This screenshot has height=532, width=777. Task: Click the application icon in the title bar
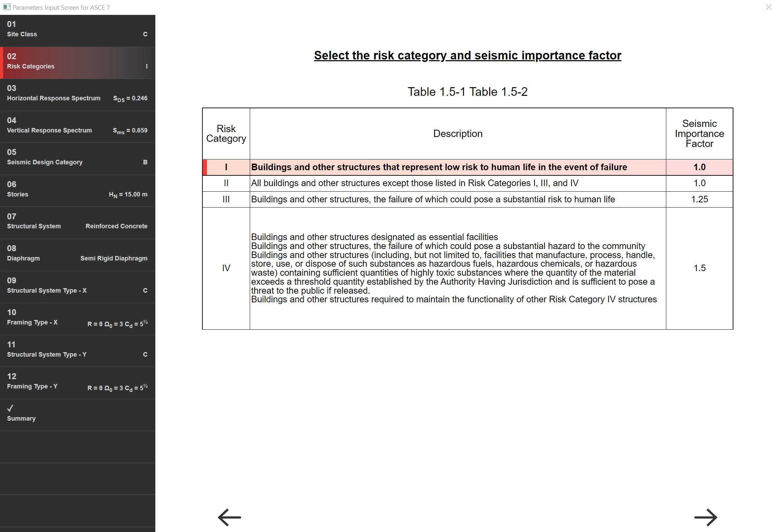(x=6, y=7)
